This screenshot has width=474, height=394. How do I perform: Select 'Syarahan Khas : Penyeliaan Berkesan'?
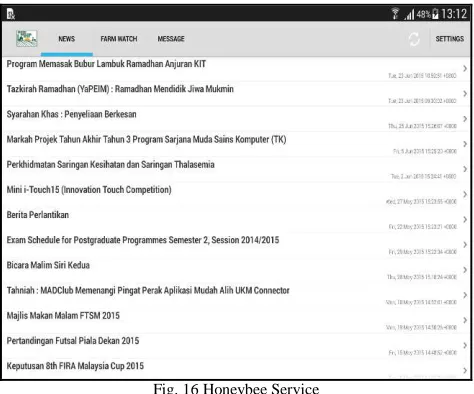pos(71,114)
